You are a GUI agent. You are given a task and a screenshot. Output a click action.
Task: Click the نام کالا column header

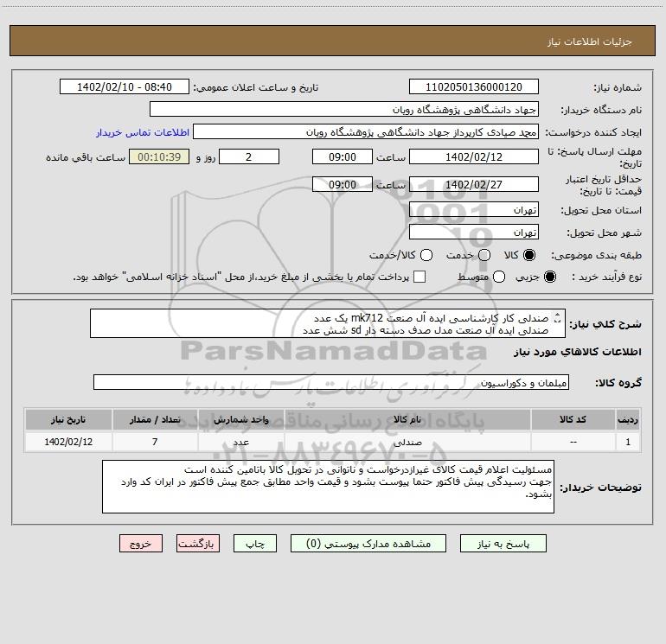pyautogui.click(x=407, y=419)
